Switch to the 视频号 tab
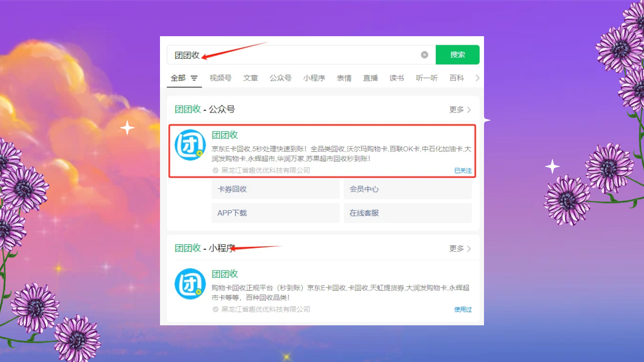This screenshot has width=644, height=362. point(220,78)
